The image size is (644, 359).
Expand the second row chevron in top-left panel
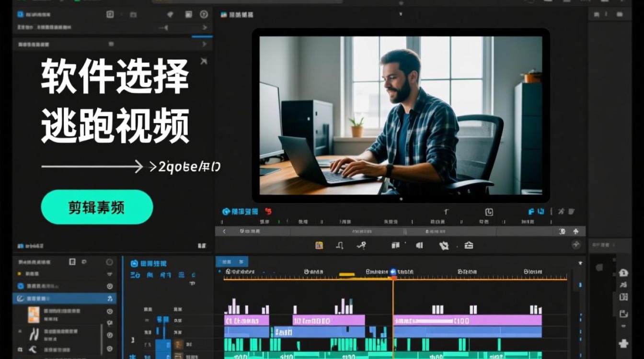(x=205, y=28)
